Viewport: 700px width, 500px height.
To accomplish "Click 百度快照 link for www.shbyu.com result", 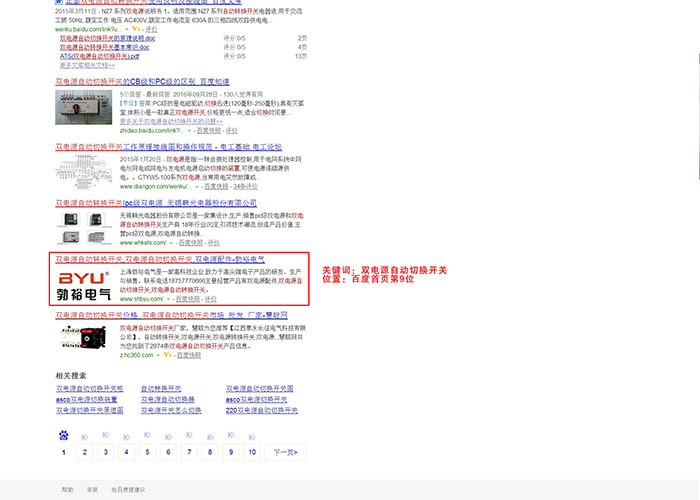I will 188,299.
